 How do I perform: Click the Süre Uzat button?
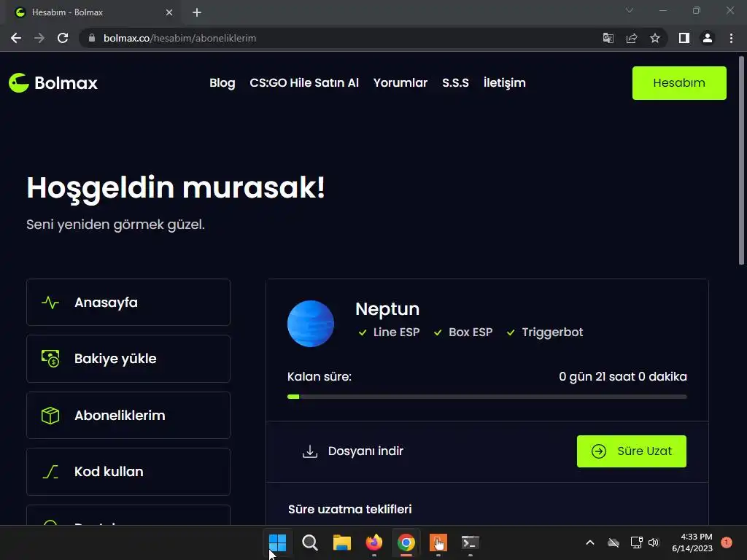(x=632, y=451)
